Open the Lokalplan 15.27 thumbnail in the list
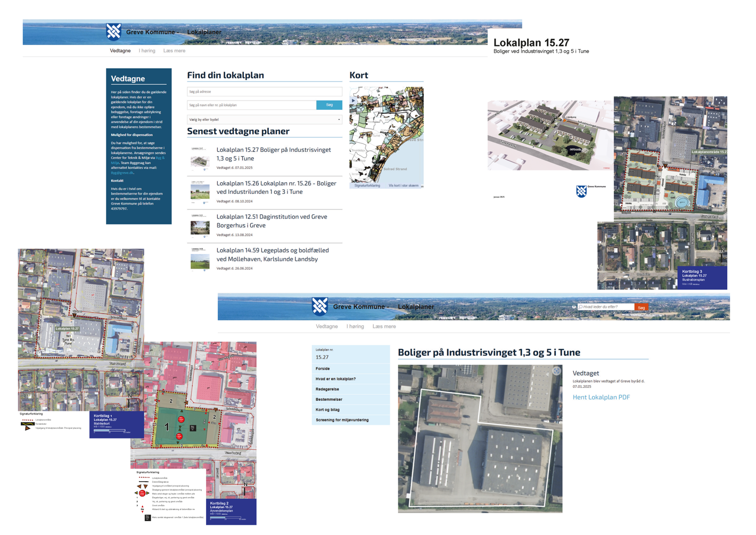756x535 pixels. coord(200,159)
